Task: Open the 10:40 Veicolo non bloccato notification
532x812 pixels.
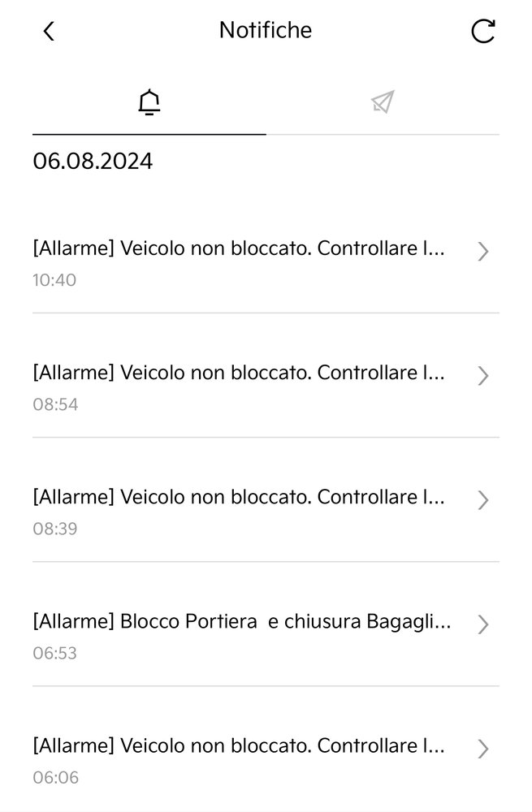Action: (266, 263)
